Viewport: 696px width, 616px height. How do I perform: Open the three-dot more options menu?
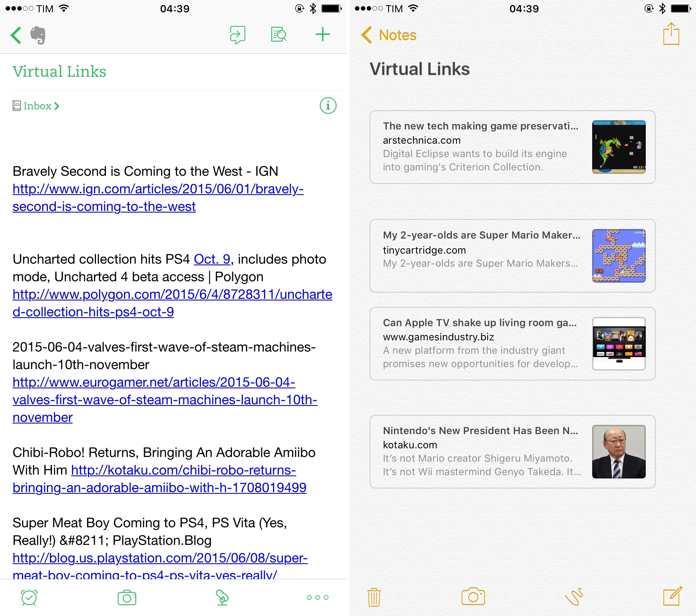click(x=317, y=597)
